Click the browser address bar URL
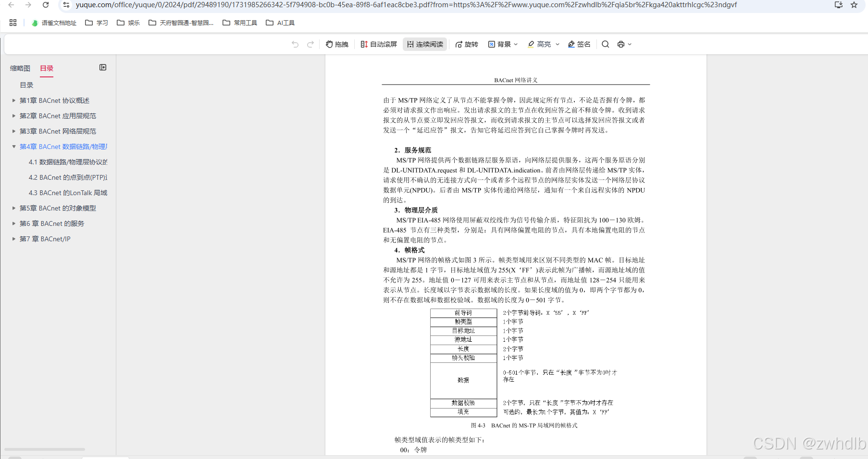868x459 pixels. click(x=406, y=5)
